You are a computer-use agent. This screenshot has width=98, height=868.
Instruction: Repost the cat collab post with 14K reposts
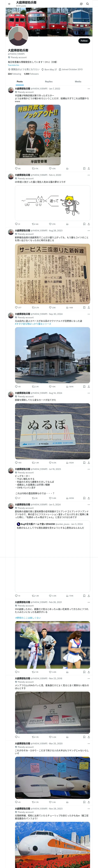(x=35, y=224)
